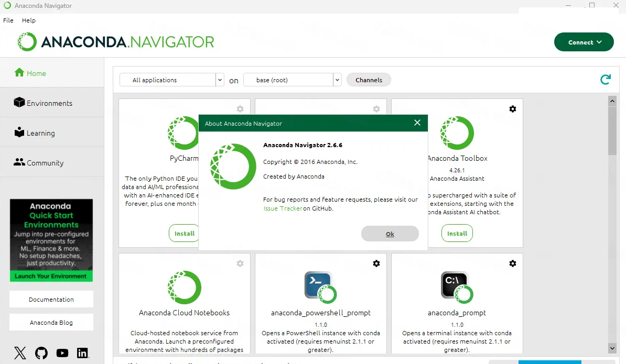The height and width of the screenshot is (364, 626).
Task: Open Anaconda's GitHub page
Action: 41,353
